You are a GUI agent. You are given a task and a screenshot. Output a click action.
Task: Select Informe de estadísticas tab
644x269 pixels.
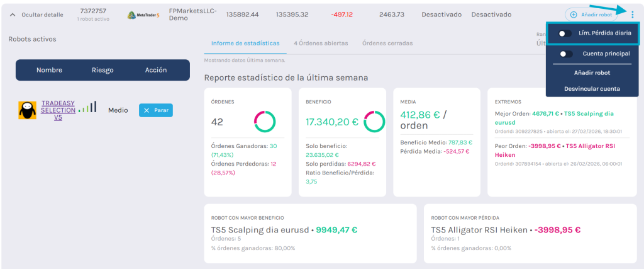coord(245,43)
